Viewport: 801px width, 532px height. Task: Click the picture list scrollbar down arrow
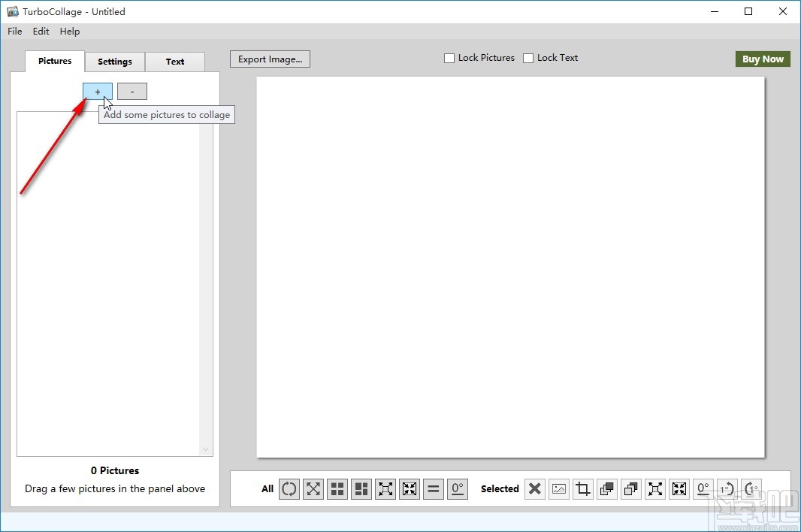[206, 449]
